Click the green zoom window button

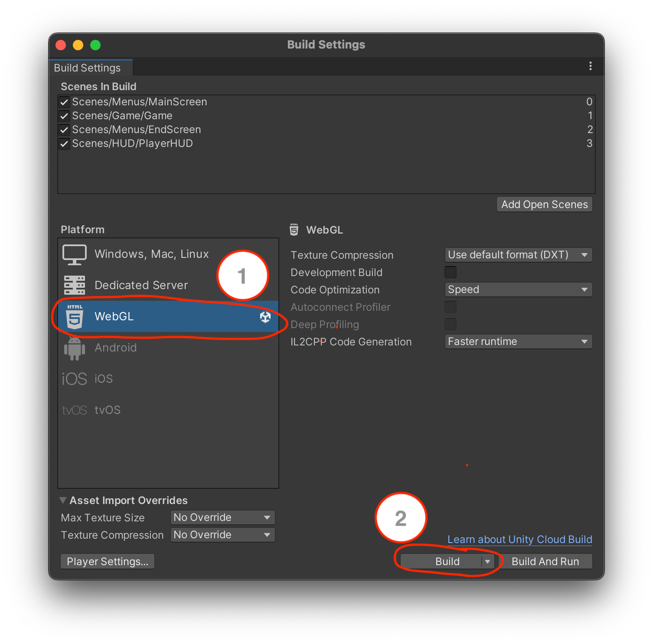(x=95, y=45)
